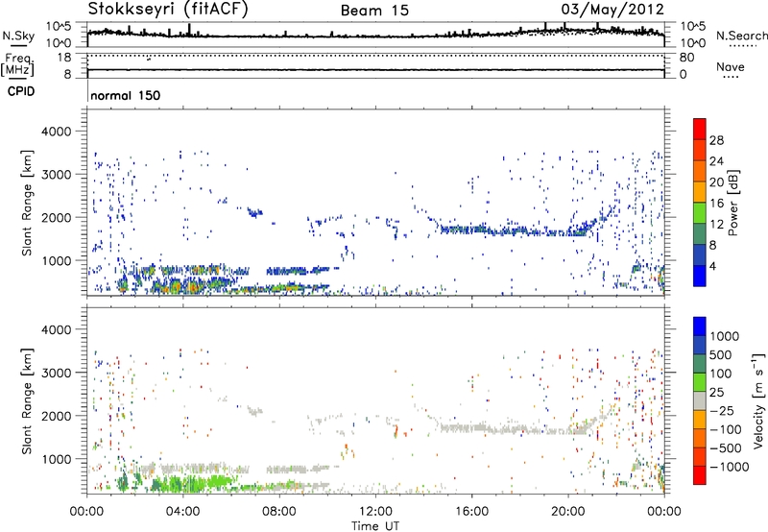
Task: Click the '20:00' time axis label
Action: click(568, 512)
